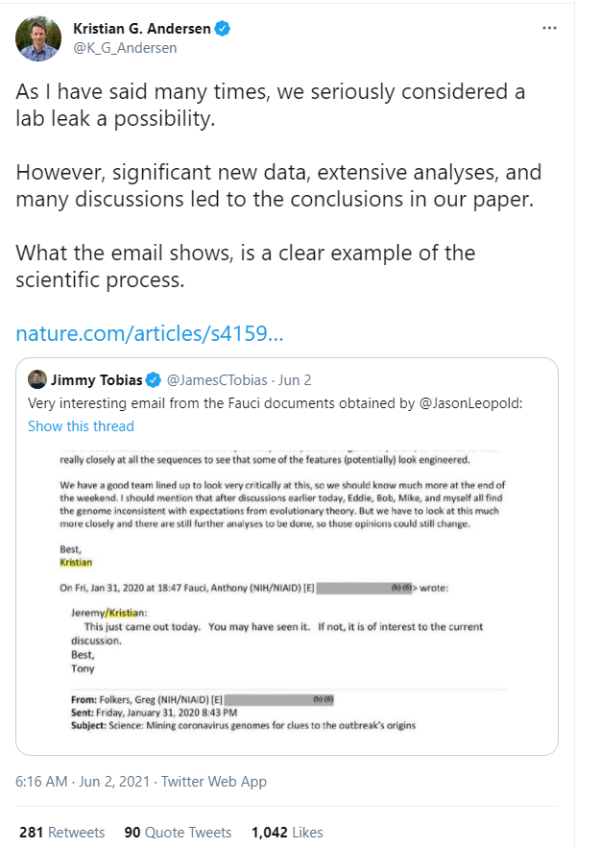Open the quoted tweet's text about Fauci documents
Screen dimensions: 600x848
click(x=200, y=403)
